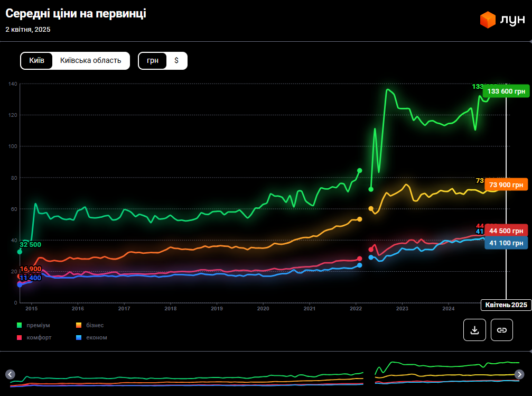This screenshot has width=532, height=396.
Task: Toggle the преміум series in legend
Action: click(x=34, y=325)
